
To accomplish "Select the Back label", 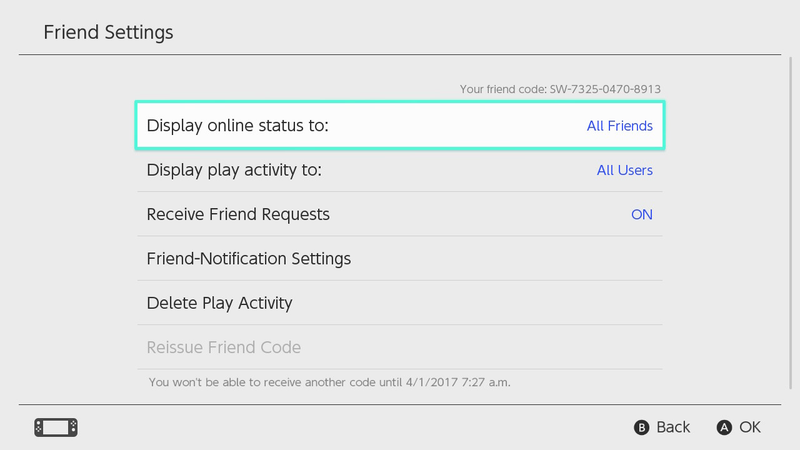I will click(x=673, y=427).
